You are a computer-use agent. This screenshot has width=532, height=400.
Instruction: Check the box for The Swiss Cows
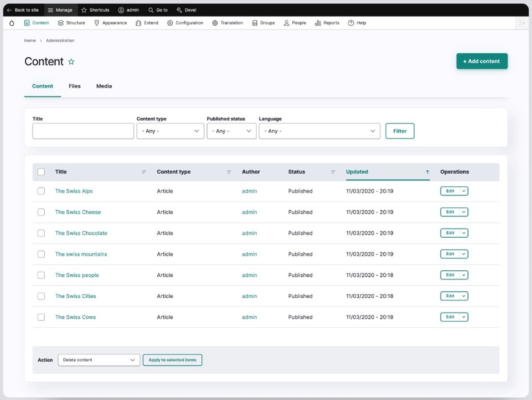point(41,317)
